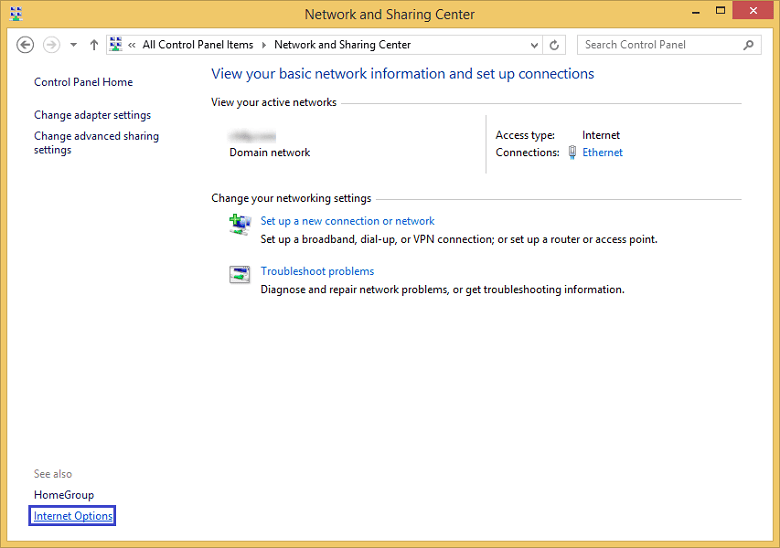Click the Troubleshoot problems icon
This screenshot has height=548, width=780.
[239, 274]
